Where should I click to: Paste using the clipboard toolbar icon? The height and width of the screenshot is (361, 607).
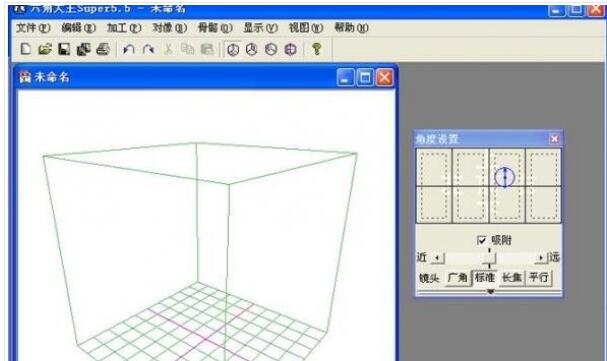tap(207, 49)
